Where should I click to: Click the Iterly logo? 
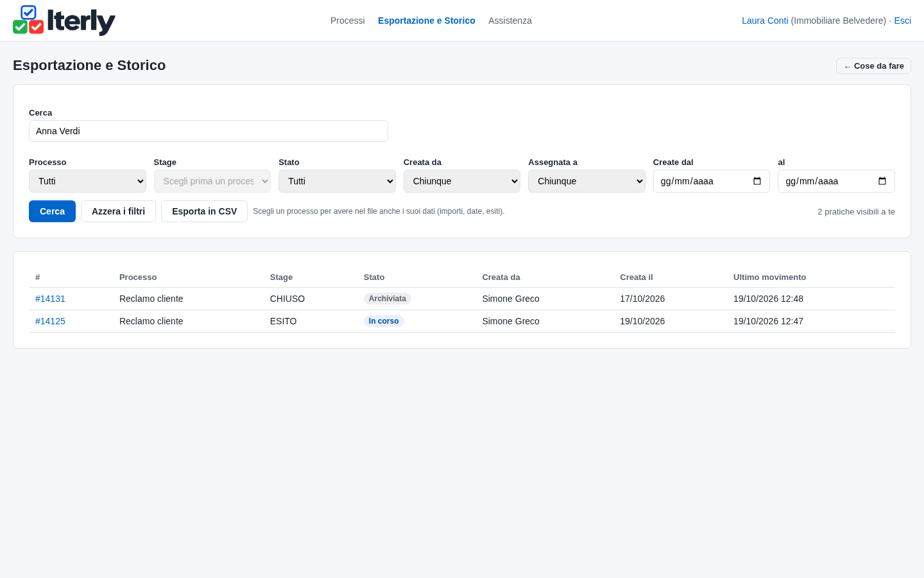[x=64, y=21]
